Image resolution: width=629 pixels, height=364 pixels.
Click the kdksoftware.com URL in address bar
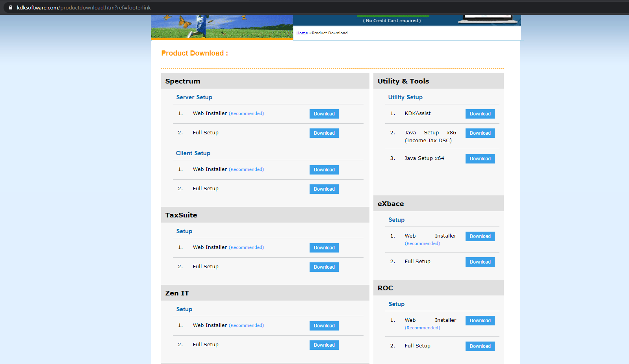(x=83, y=7)
